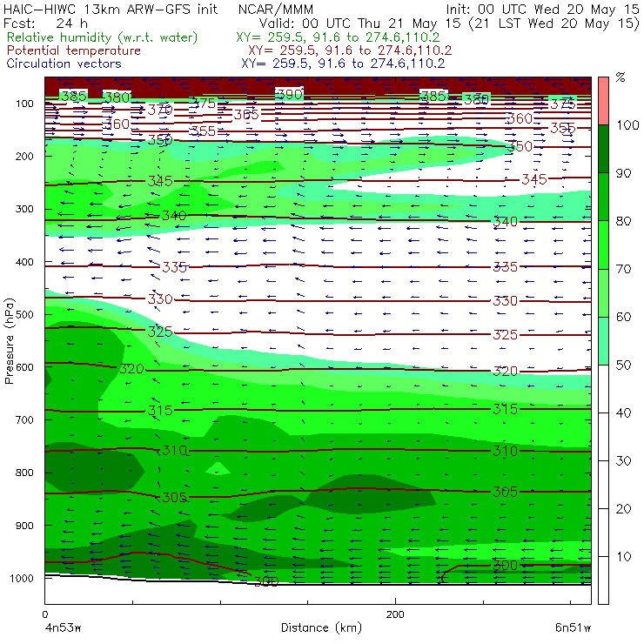
Task: Click the '600' pressure axis label
Action: [24, 367]
